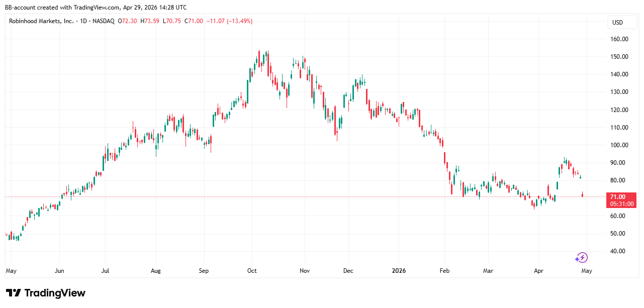Open the USD currency selector
644x308 pixels.
617,23
